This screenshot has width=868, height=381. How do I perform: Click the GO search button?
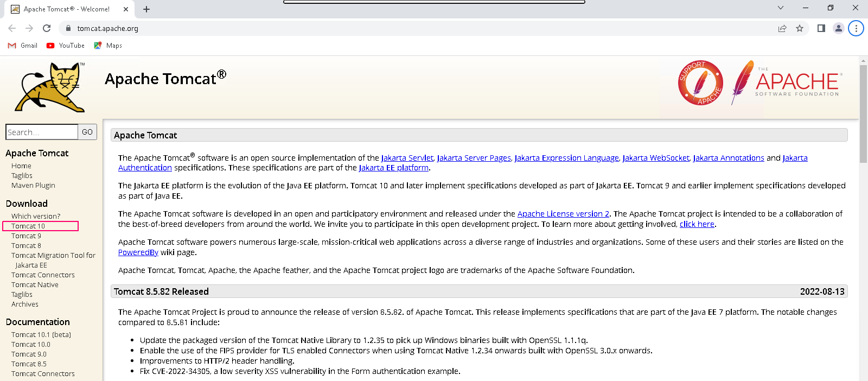(x=87, y=132)
